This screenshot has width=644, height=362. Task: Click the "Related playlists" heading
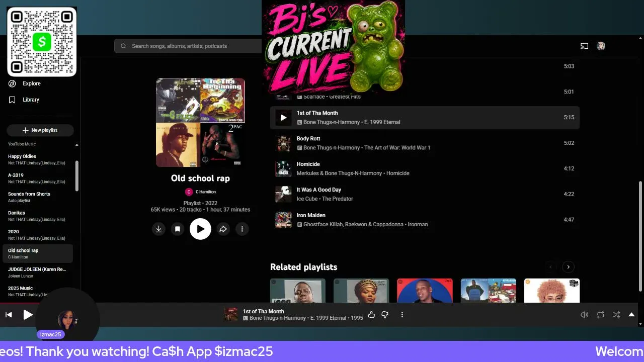tap(303, 267)
